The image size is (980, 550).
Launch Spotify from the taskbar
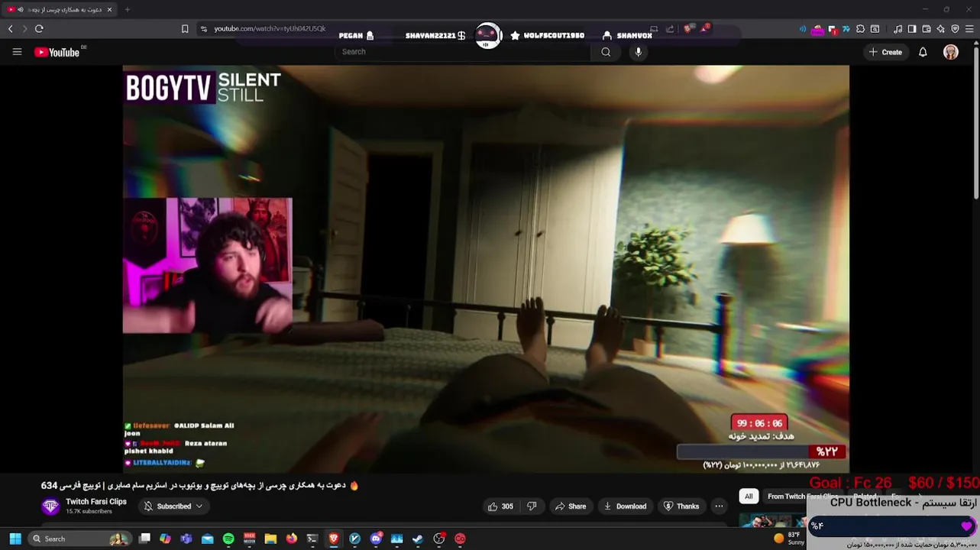point(228,539)
